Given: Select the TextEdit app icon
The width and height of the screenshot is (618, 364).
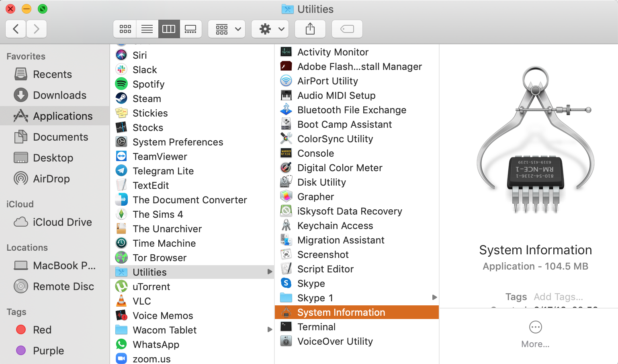Looking at the screenshot, I should pos(121,185).
